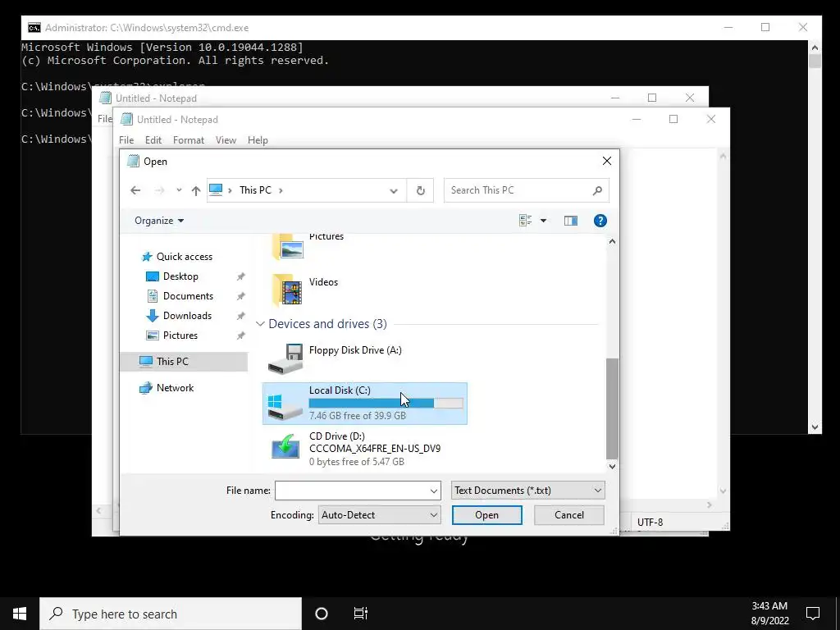Open Desktop in navigation pane
The width and height of the screenshot is (840, 630).
pos(180,276)
